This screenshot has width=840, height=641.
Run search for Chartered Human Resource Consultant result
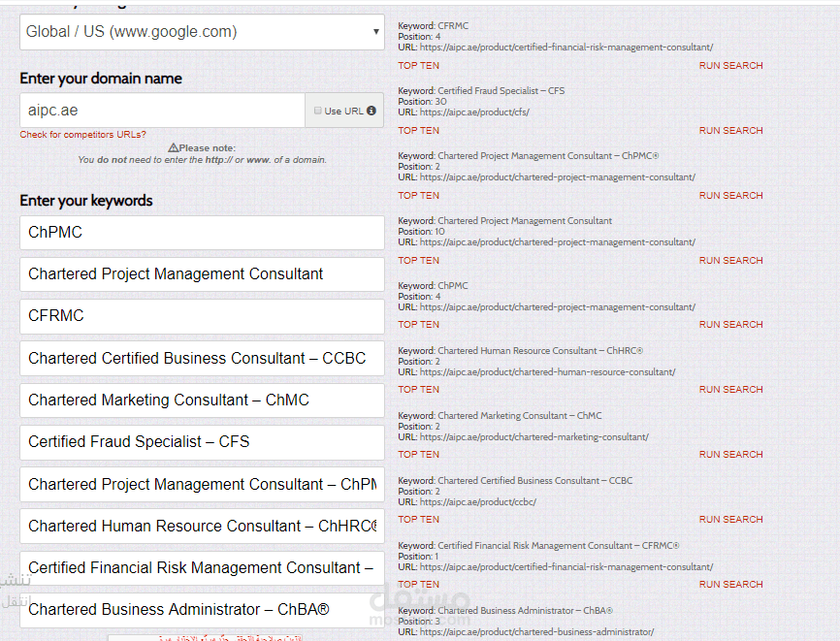click(x=730, y=389)
